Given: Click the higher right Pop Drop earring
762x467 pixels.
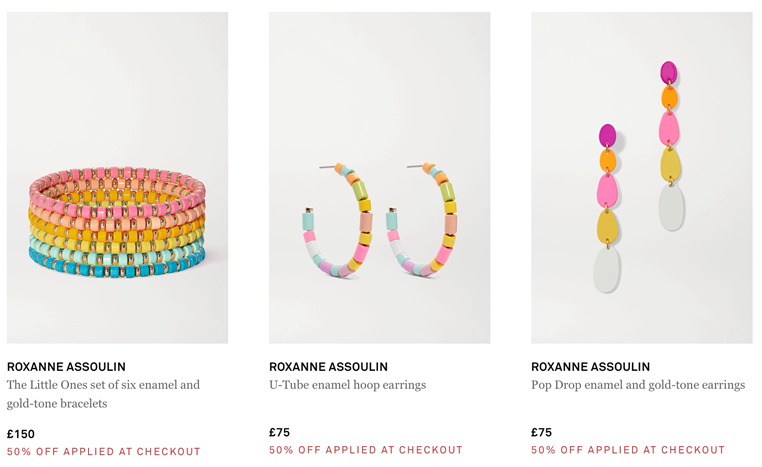Looking at the screenshot, I should tap(671, 146).
